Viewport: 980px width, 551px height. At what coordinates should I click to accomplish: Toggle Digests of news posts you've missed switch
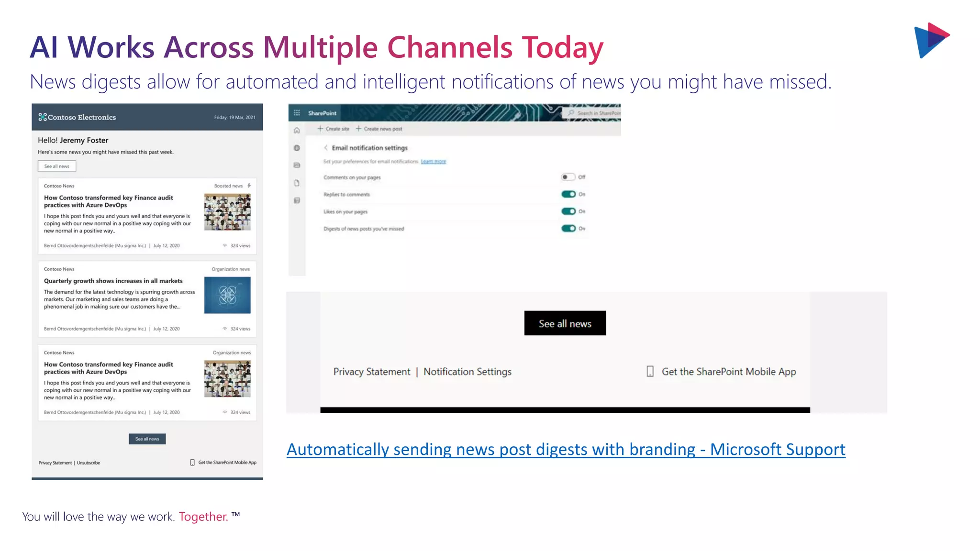pyautogui.click(x=568, y=229)
